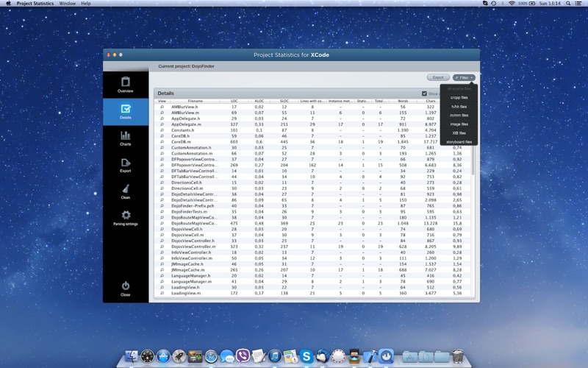Image resolution: width=588 pixels, height=368 pixels.
Task: Select the DojosViewCell.m filename
Action: pos(187,235)
